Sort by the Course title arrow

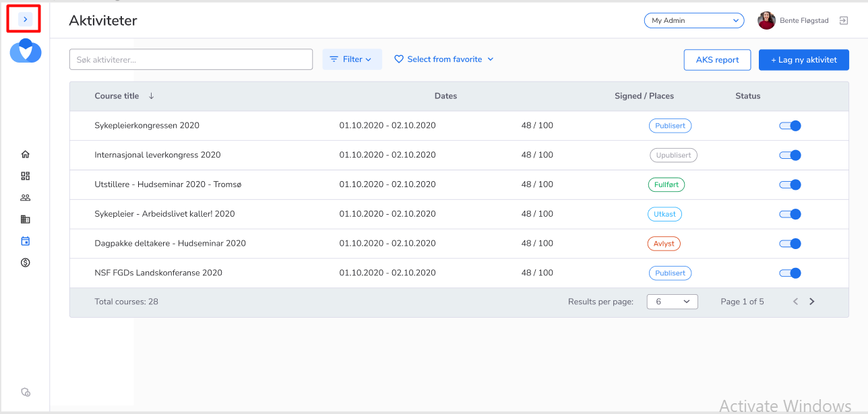(x=152, y=96)
